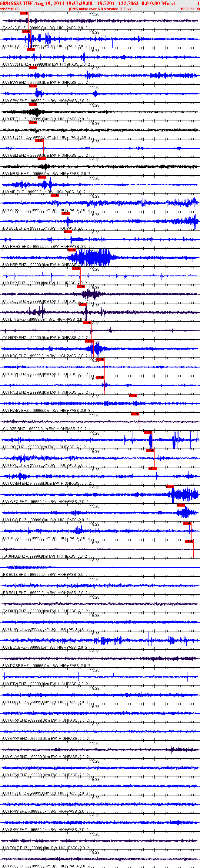This screenshot has width=200, height=868.
Task: Click the red pick marker on CN OZB trace
Action: click(135, 414)
